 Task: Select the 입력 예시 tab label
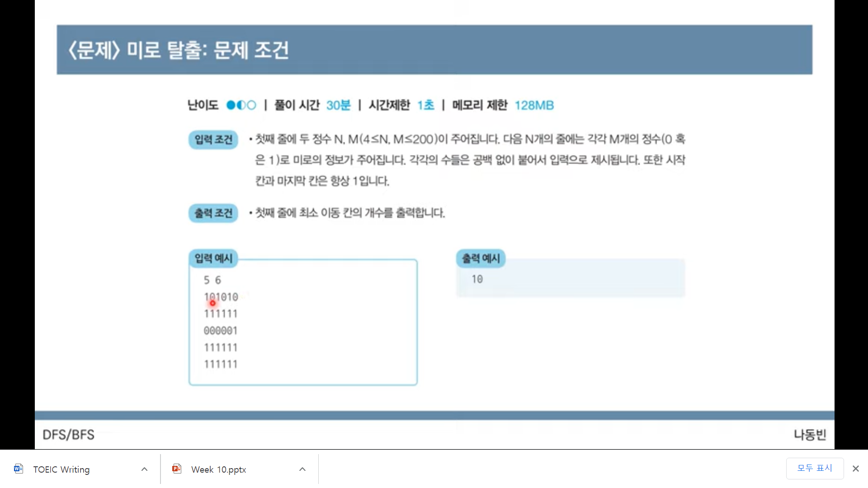tap(213, 258)
